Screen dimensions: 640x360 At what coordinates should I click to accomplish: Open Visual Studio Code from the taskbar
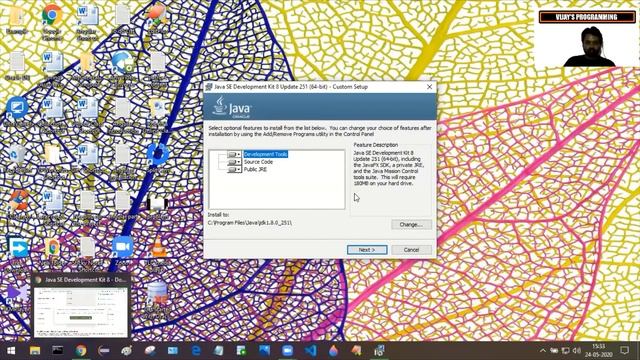(311, 351)
